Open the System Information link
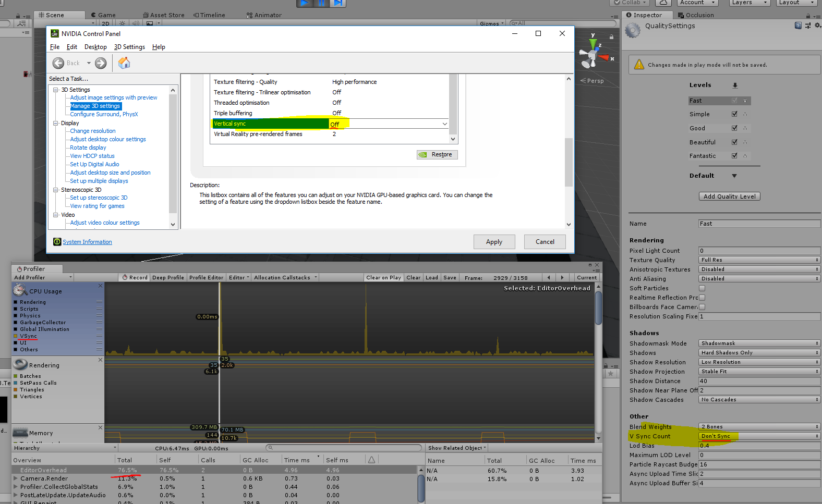 tap(87, 242)
